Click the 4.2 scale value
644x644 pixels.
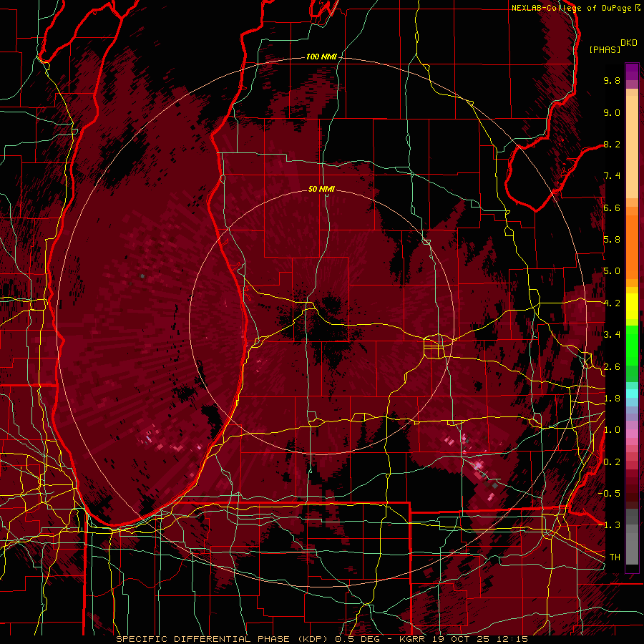(612, 303)
